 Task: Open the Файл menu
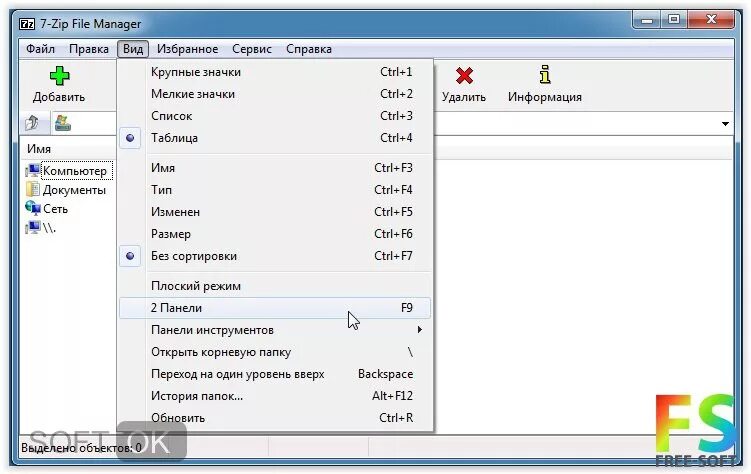coord(40,49)
